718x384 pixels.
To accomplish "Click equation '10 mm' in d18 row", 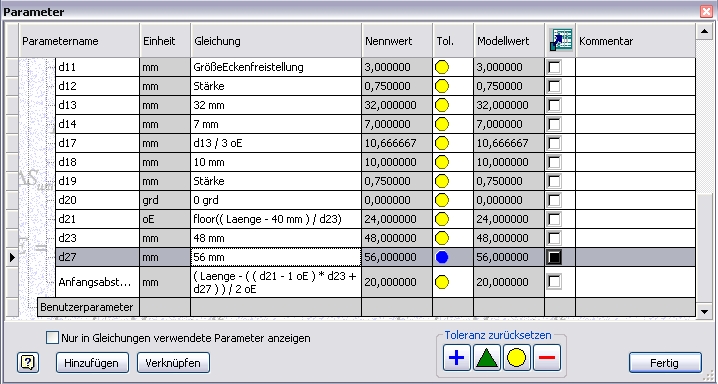I will (276, 162).
